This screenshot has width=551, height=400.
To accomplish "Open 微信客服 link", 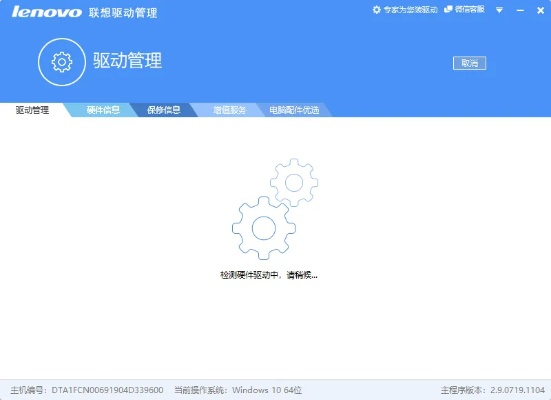I will tap(469, 9).
